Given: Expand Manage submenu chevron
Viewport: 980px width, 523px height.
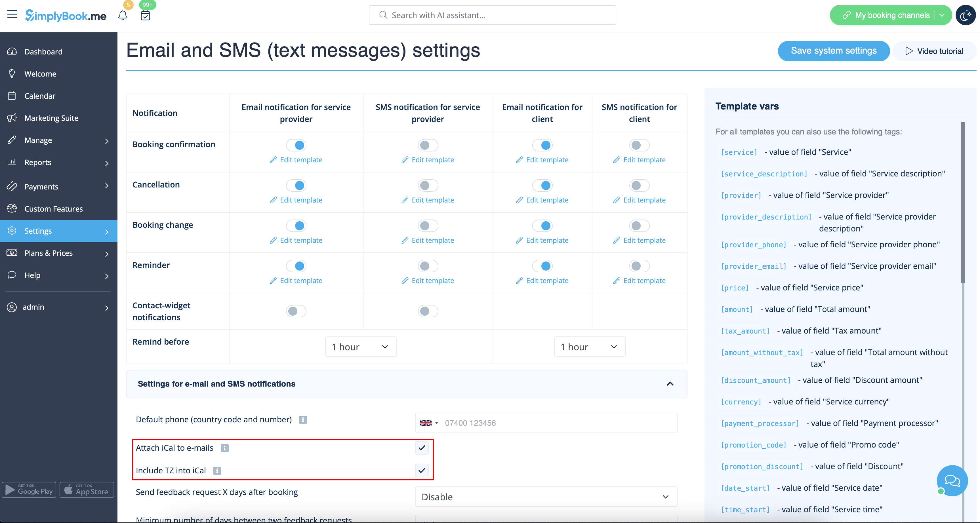Looking at the screenshot, I should click(x=107, y=141).
